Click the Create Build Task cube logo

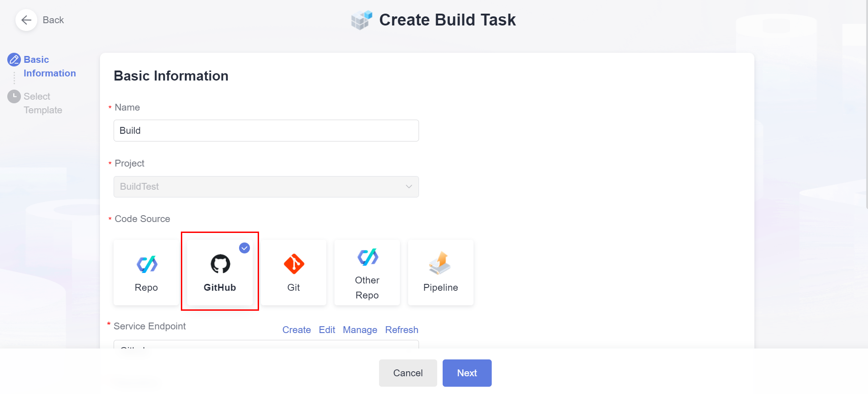(x=362, y=20)
